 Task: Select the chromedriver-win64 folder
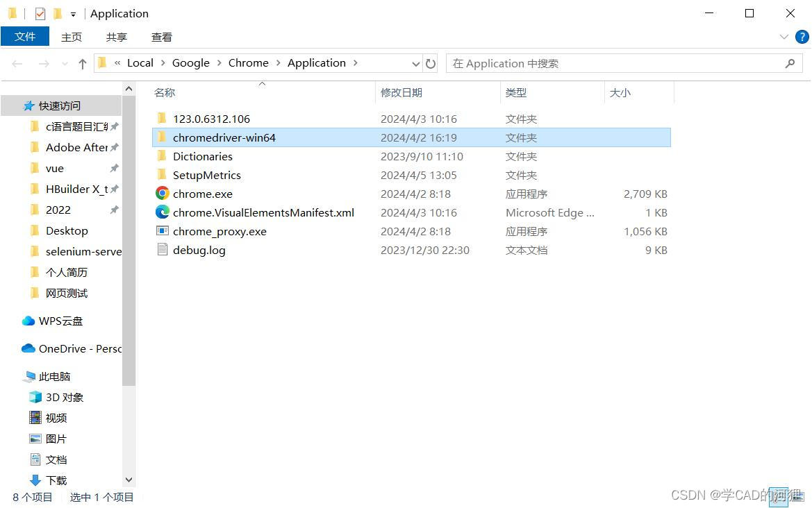[x=224, y=137]
